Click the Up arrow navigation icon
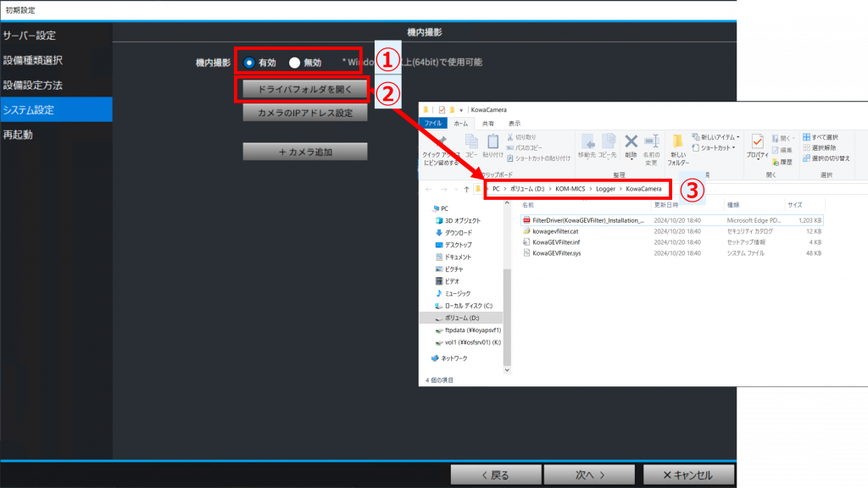This screenshot has height=488, width=868. [x=466, y=189]
